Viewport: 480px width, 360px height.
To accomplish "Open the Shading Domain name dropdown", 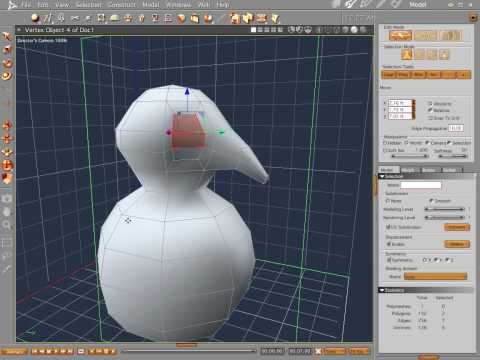I will 435,276.
